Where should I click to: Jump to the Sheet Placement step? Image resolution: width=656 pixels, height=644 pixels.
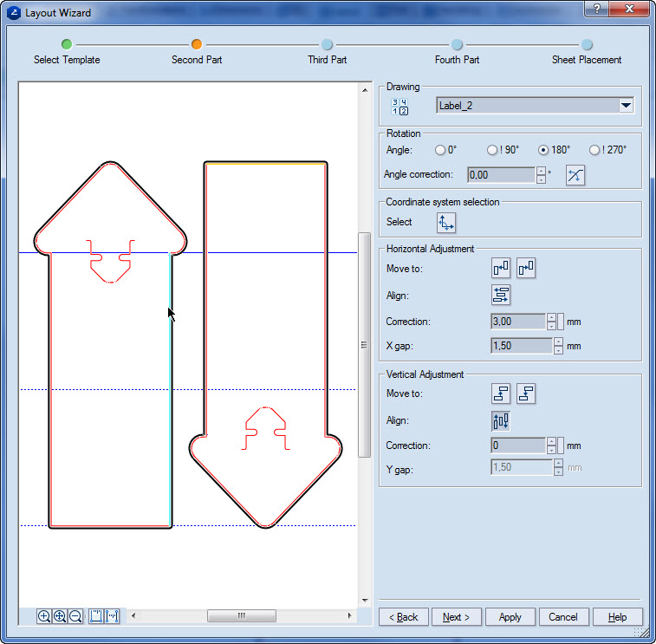click(587, 45)
